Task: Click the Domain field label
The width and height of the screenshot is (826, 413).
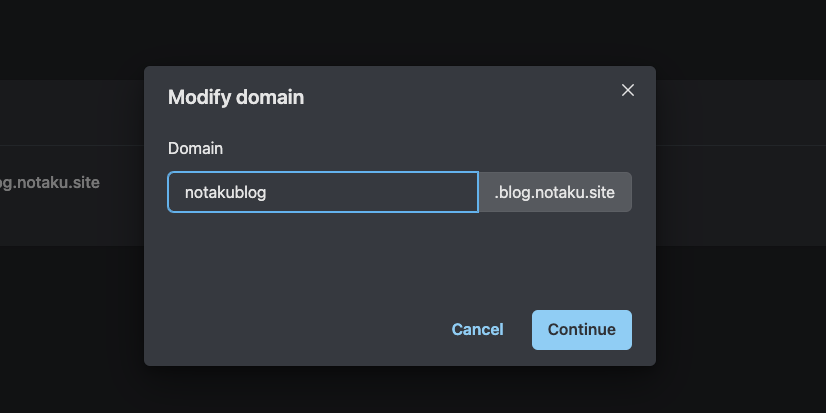Action: pyautogui.click(x=195, y=148)
